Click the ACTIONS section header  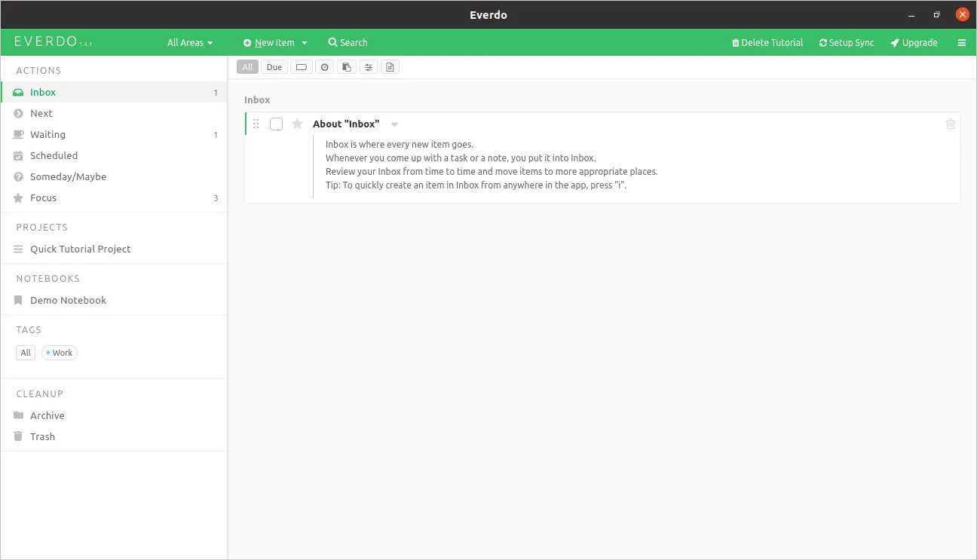(x=38, y=70)
